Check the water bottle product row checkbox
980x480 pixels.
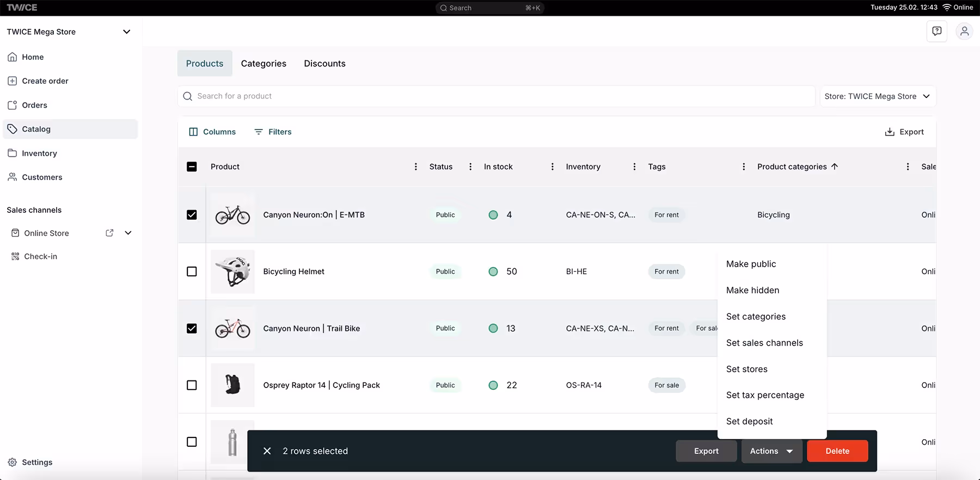point(192,442)
